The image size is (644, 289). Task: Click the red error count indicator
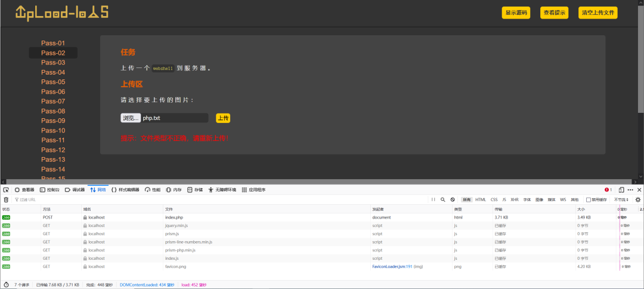[608, 190]
